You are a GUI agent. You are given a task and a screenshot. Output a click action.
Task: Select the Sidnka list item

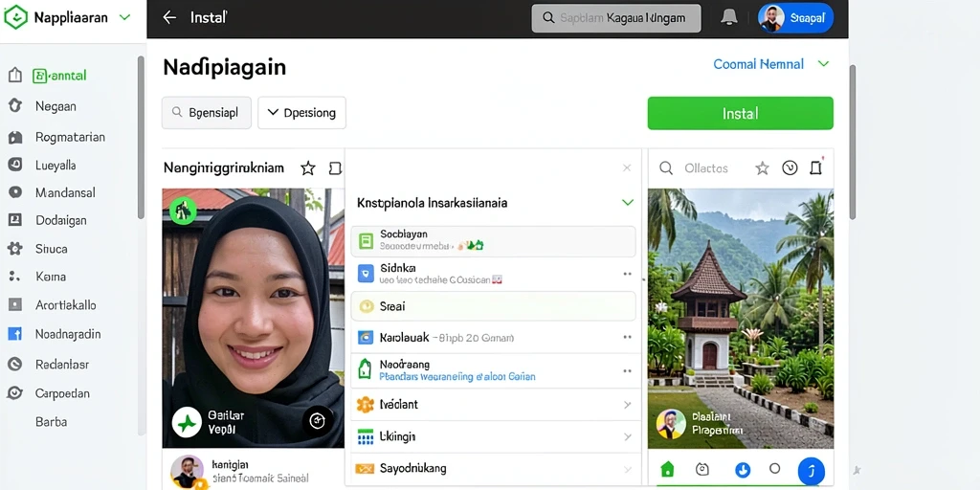[x=493, y=274]
